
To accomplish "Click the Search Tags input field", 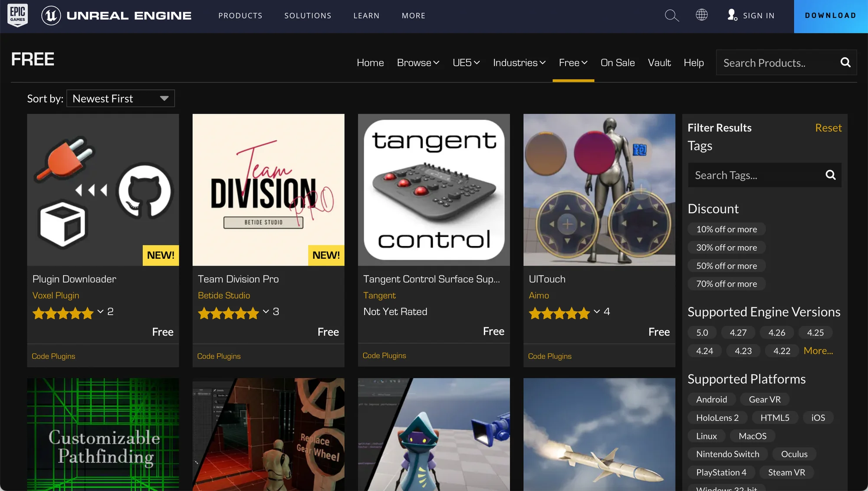I will [x=755, y=175].
